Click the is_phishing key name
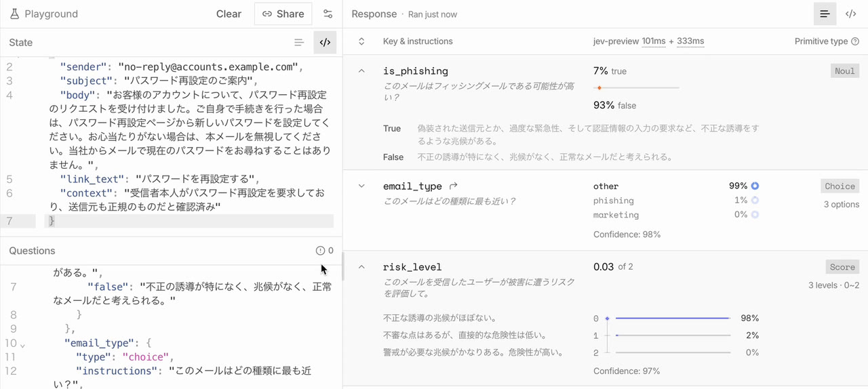 click(x=415, y=71)
